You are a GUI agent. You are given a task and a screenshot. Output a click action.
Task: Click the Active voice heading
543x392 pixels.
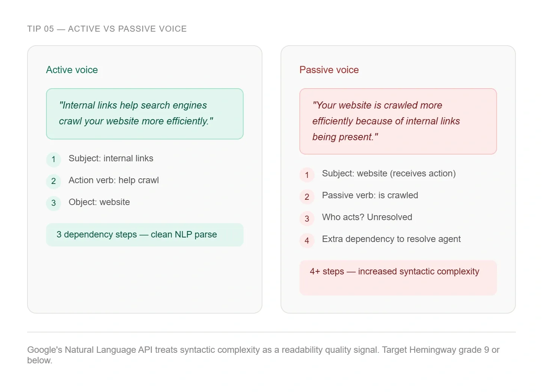[x=72, y=70]
